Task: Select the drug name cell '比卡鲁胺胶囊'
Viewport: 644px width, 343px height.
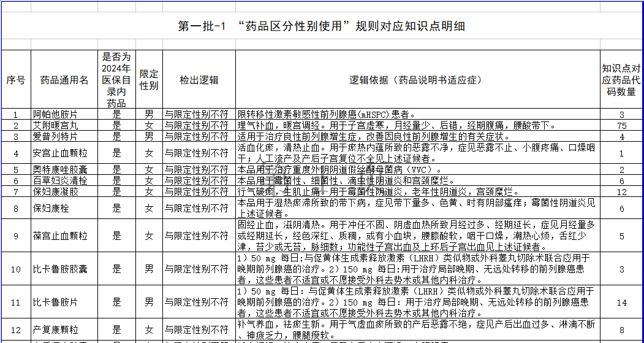Action: click(64, 269)
